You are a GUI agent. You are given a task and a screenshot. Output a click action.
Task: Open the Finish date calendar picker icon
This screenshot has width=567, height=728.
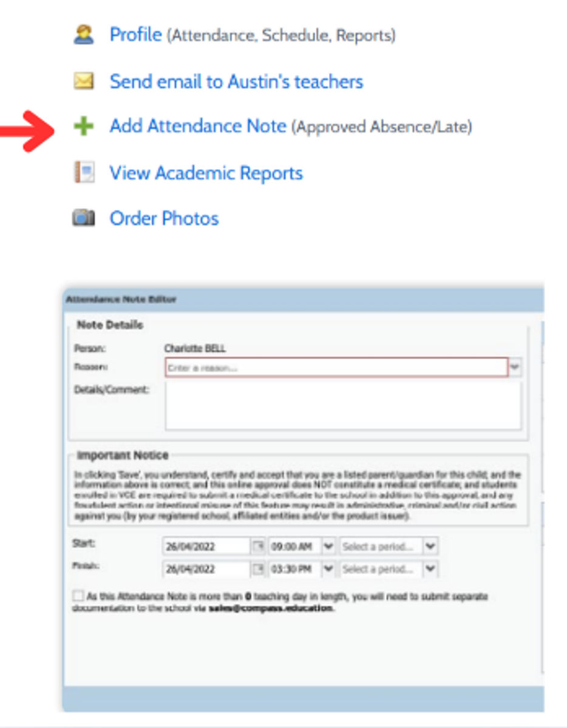tap(259, 569)
